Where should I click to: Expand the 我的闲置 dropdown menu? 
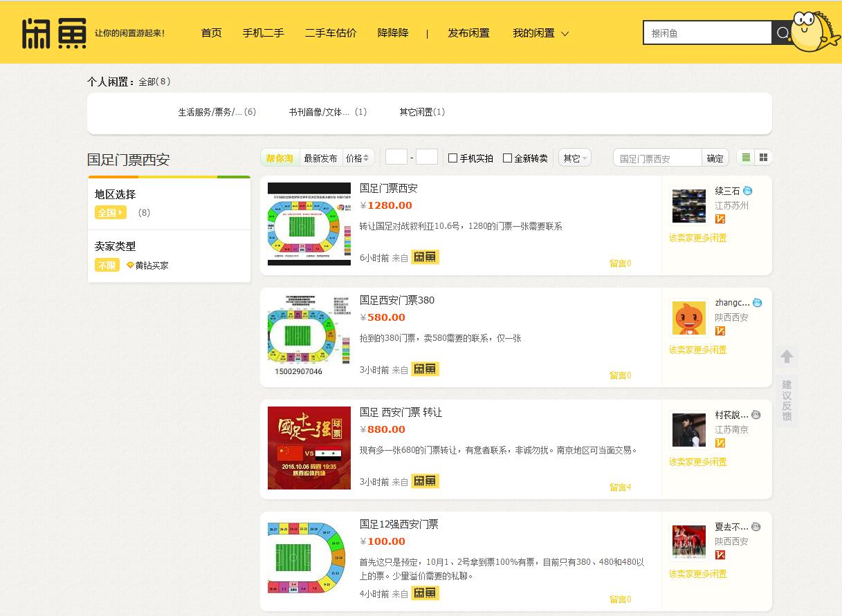click(x=540, y=33)
